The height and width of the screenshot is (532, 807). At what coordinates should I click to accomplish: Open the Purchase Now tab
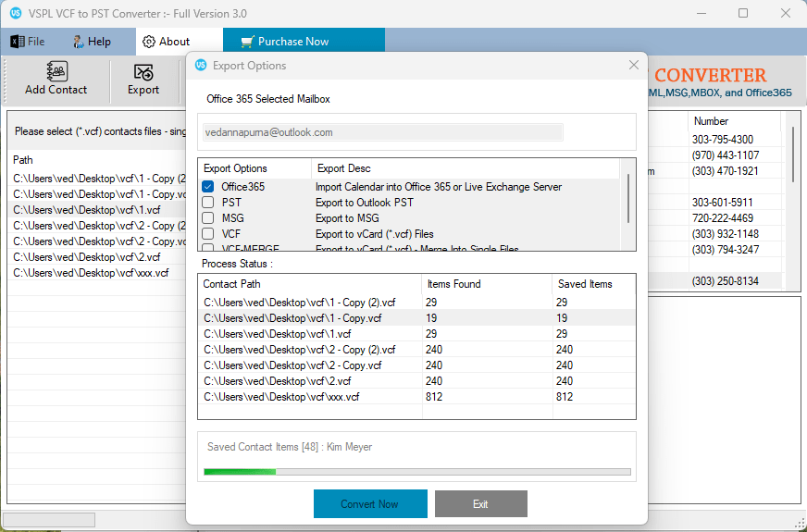(304, 42)
